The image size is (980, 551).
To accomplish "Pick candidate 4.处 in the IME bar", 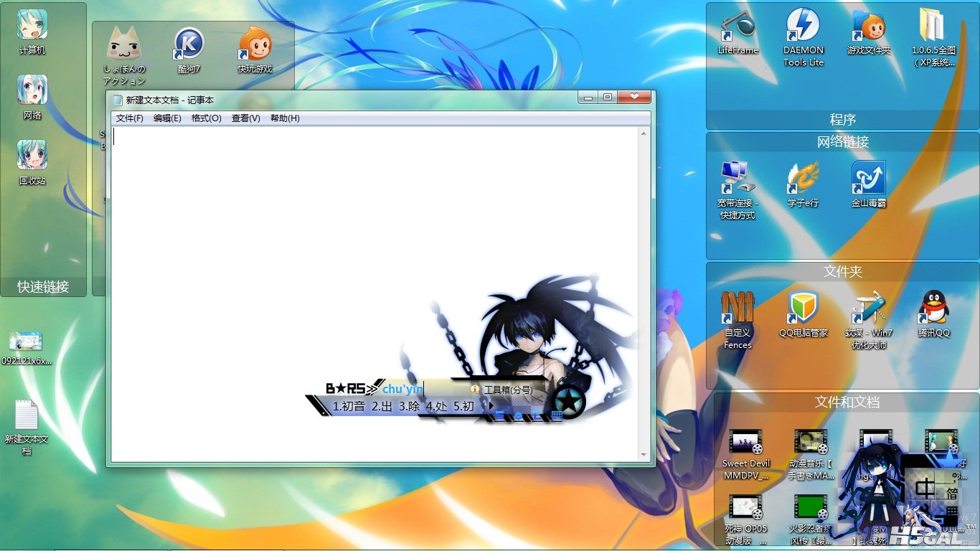I will point(437,407).
